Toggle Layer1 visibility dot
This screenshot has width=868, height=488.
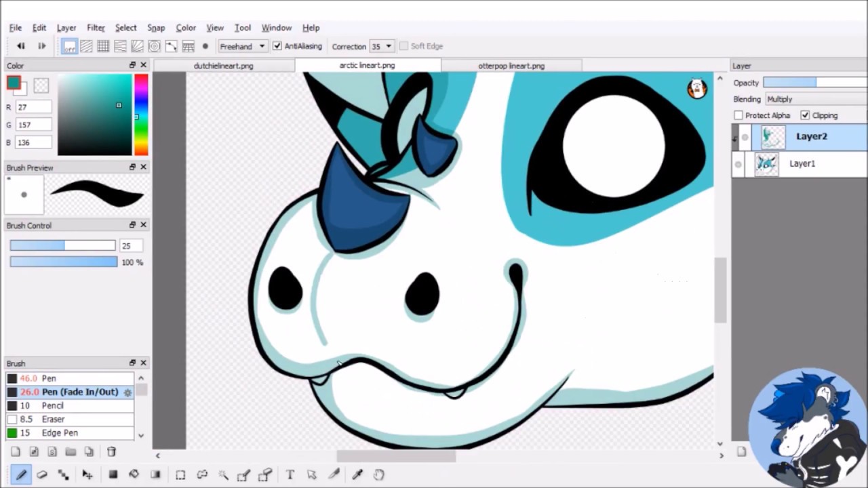[738, 164]
